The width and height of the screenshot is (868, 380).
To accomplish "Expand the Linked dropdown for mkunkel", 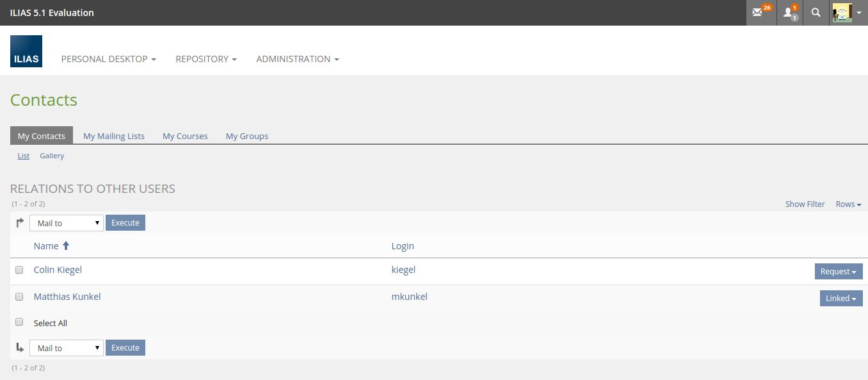I will pos(840,299).
